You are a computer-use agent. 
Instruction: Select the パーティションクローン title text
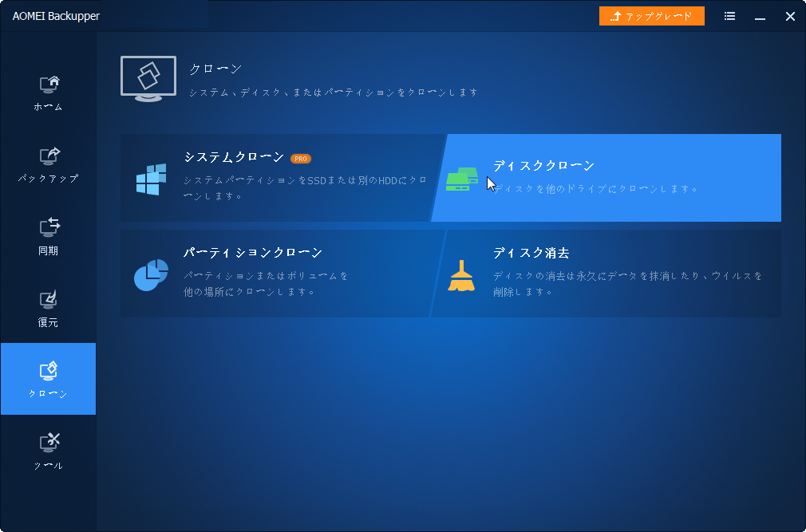(253, 253)
